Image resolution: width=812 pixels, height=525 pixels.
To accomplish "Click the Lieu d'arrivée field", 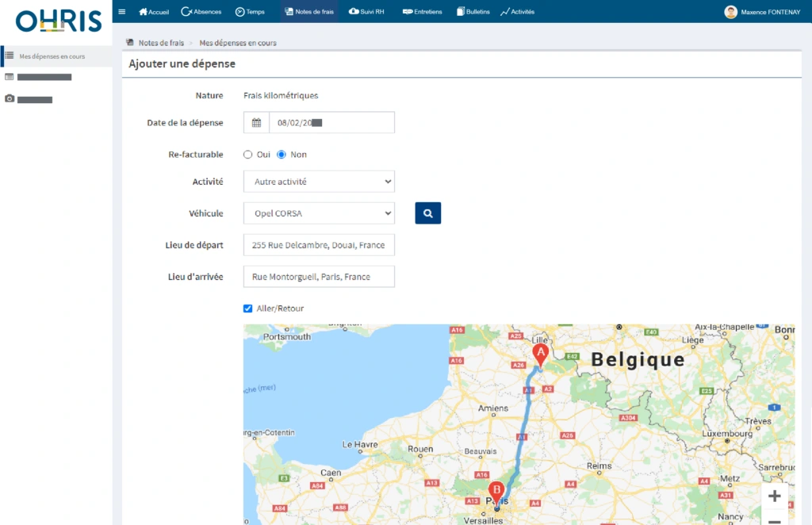I will [319, 277].
